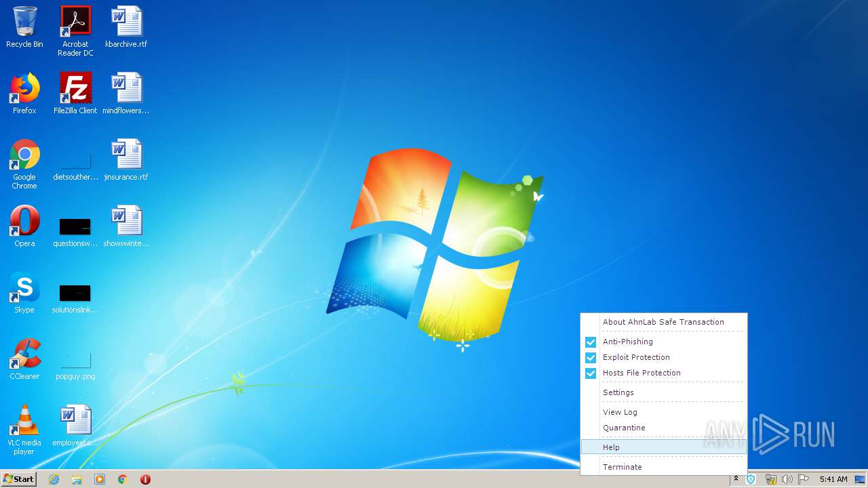Open the volume speaker tray icon

pos(787,479)
